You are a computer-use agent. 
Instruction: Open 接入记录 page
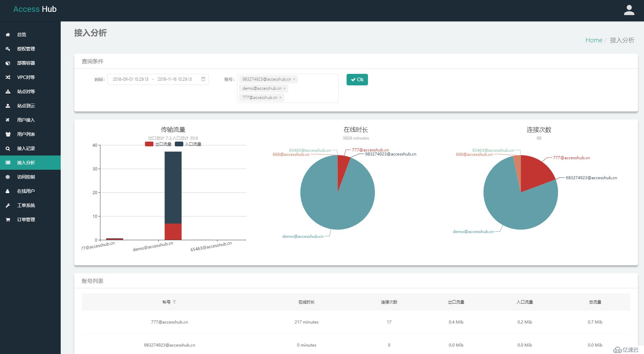point(30,148)
